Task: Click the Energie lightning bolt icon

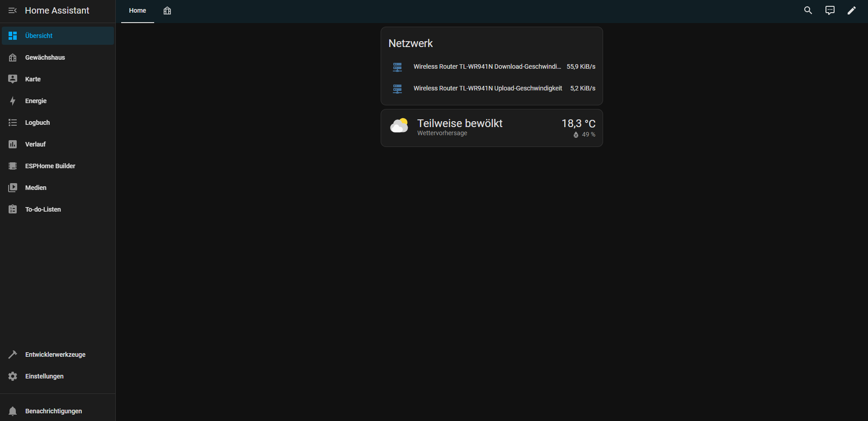Action: pos(13,101)
